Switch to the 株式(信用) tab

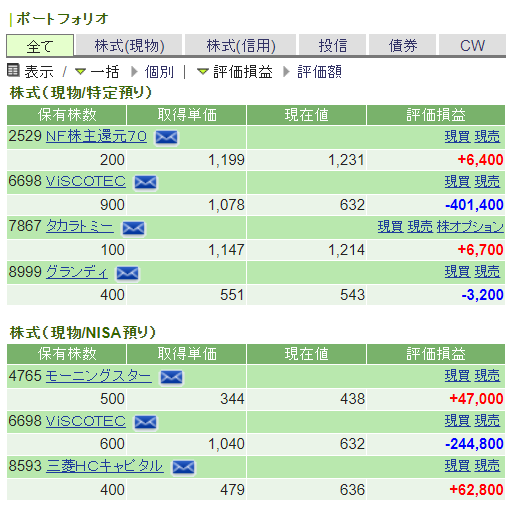tap(241, 45)
